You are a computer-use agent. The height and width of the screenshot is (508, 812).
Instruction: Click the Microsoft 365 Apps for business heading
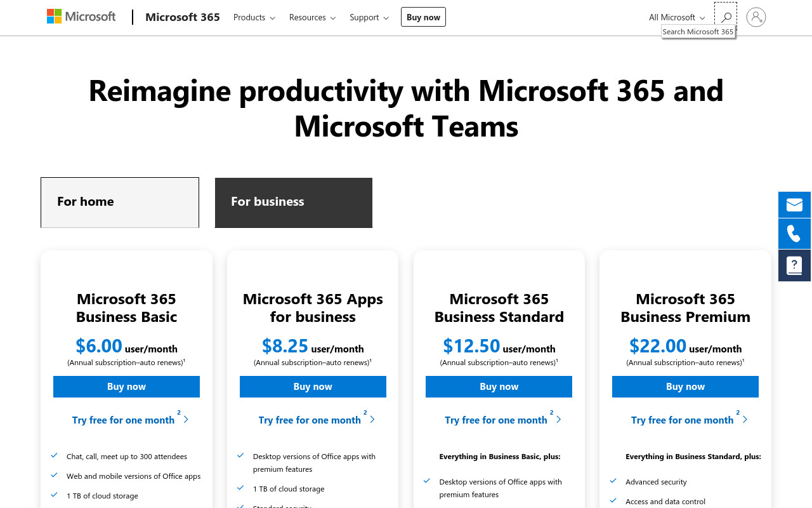[313, 308]
